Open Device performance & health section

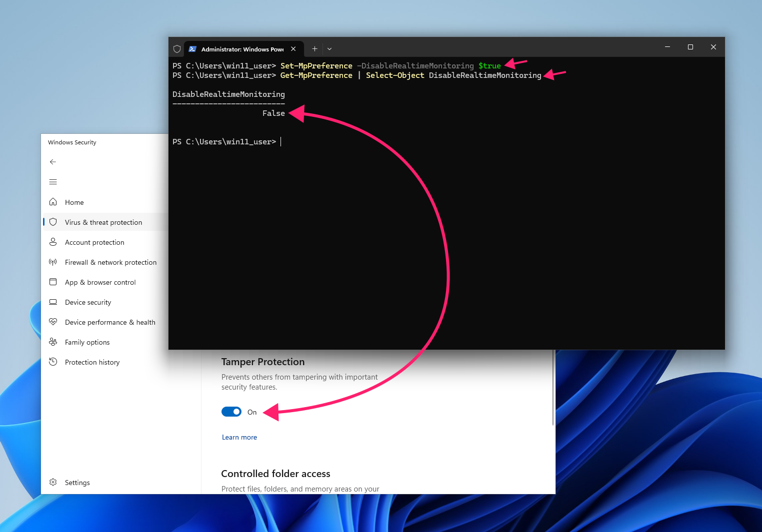coord(105,322)
